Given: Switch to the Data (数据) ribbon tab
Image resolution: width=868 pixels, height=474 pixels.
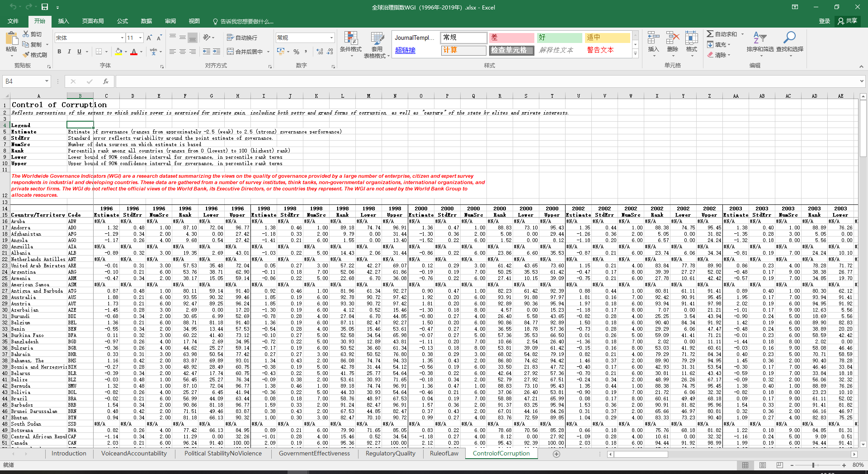Looking at the screenshot, I should coord(146,21).
